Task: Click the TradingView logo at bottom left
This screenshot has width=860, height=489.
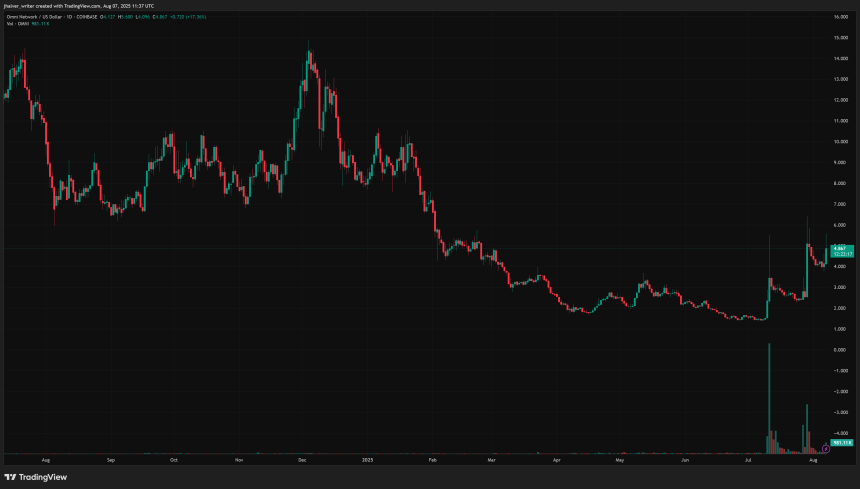Action: [36, 477]
